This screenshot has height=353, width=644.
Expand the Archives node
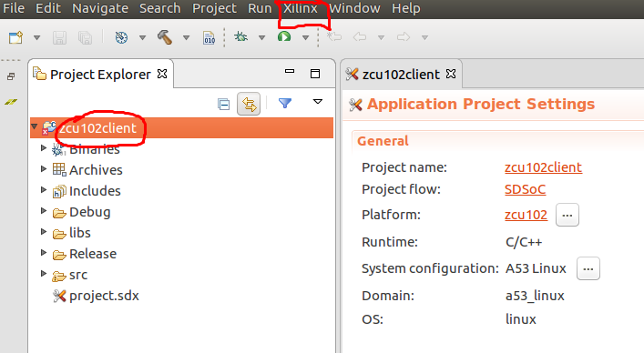click(44, 168)
